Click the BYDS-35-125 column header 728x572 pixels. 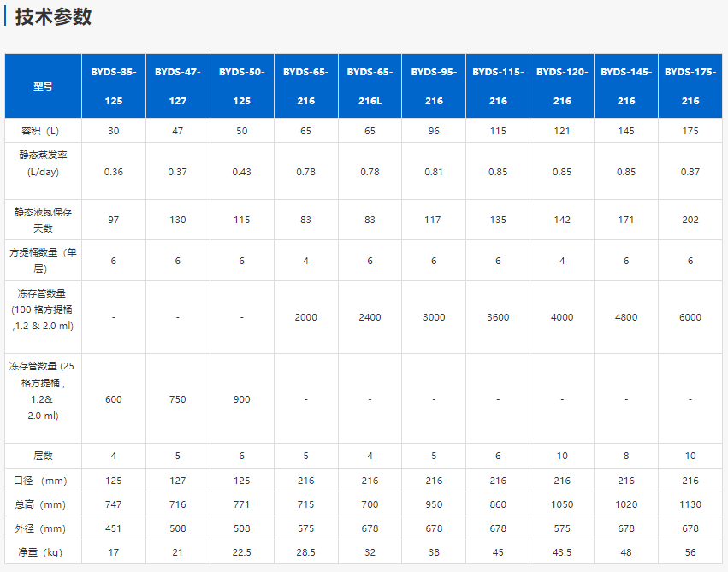pos(114,86)
